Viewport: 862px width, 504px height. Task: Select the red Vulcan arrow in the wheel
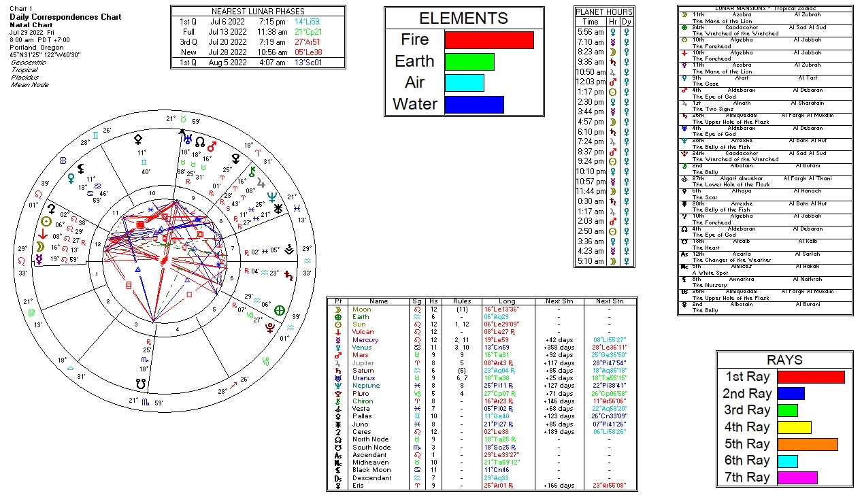click(x=44, y=234)
